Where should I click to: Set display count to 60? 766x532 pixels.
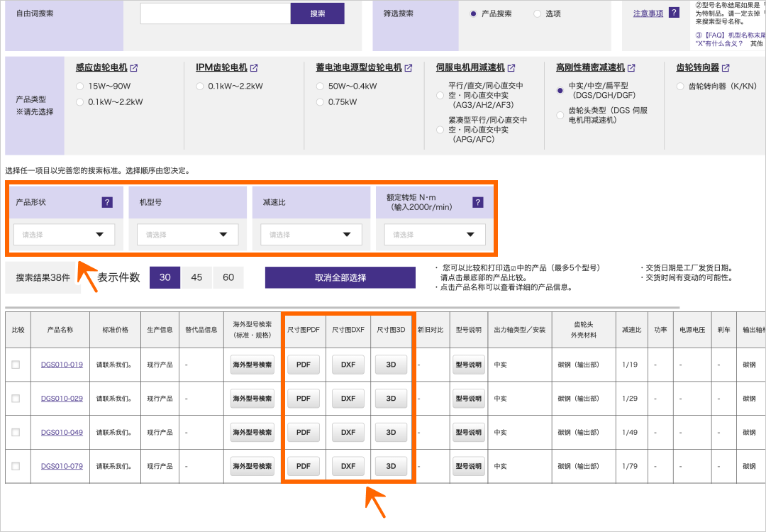click(x=228, y=277)
